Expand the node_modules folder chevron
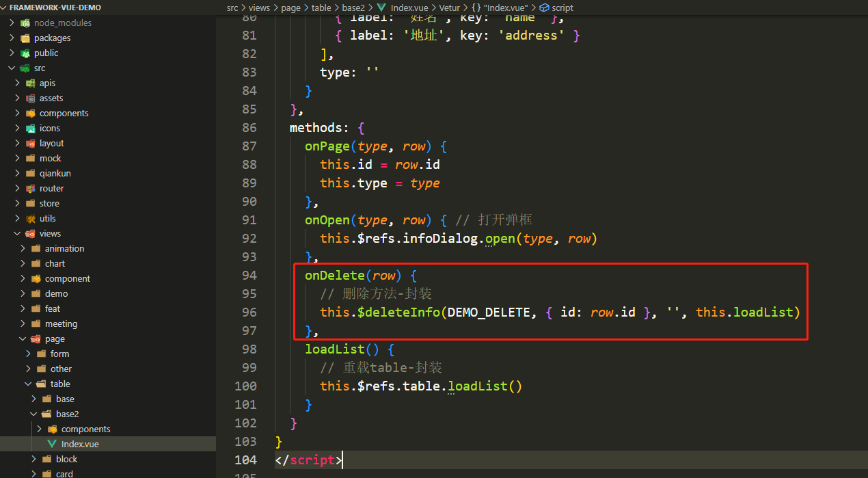 [x=12, y=23]
